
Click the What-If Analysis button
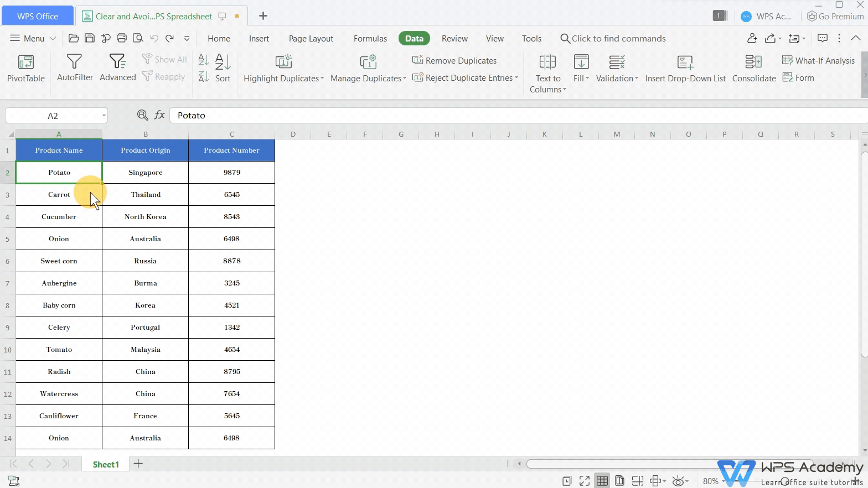[x=819, y=60]
